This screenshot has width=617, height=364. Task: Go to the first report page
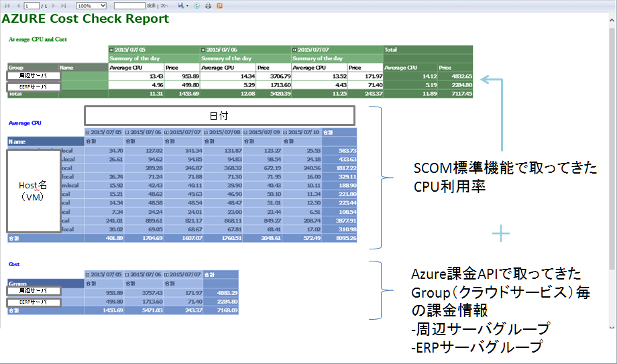tap(7, 5)
